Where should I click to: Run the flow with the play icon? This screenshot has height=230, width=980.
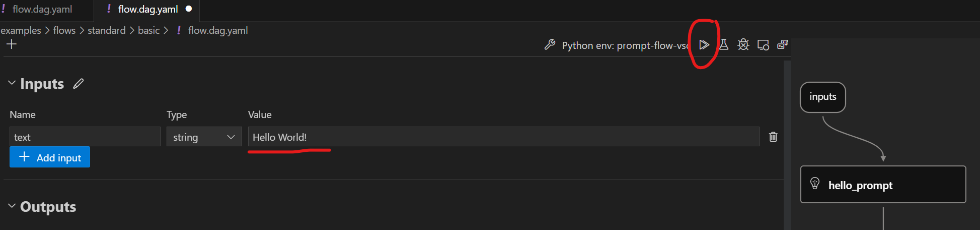pos(704,45)
